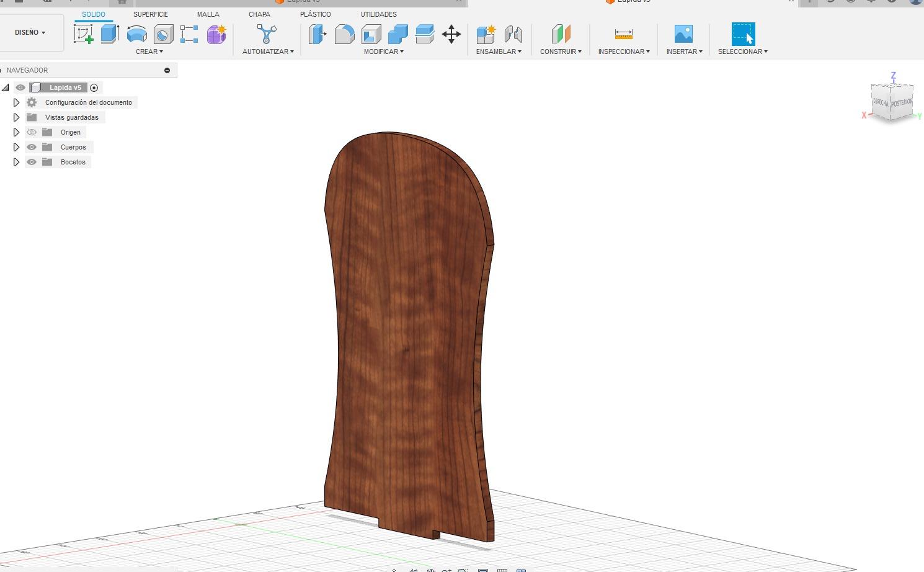This screenshot has width=924, height=572.
Task: Open the AUTOMATIZAR dropdown menu
Action: pos(268,51)
